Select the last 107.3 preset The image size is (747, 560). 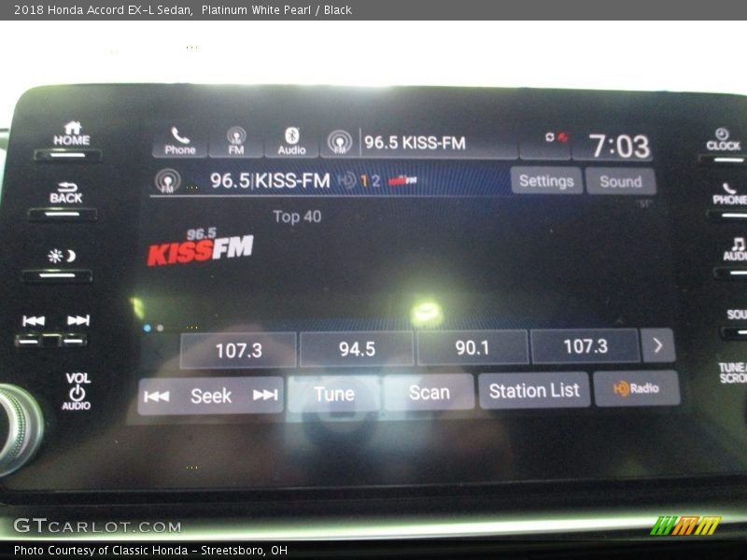585,345
